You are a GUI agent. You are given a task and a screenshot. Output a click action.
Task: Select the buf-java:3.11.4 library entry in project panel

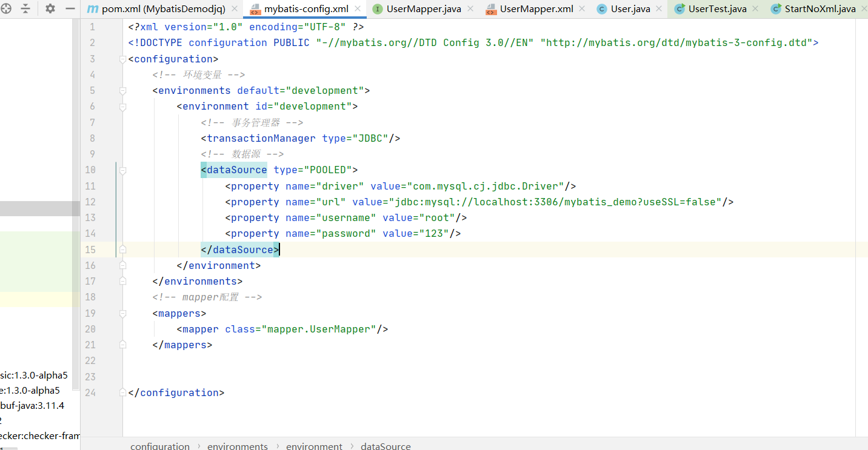tap(32, 406)
